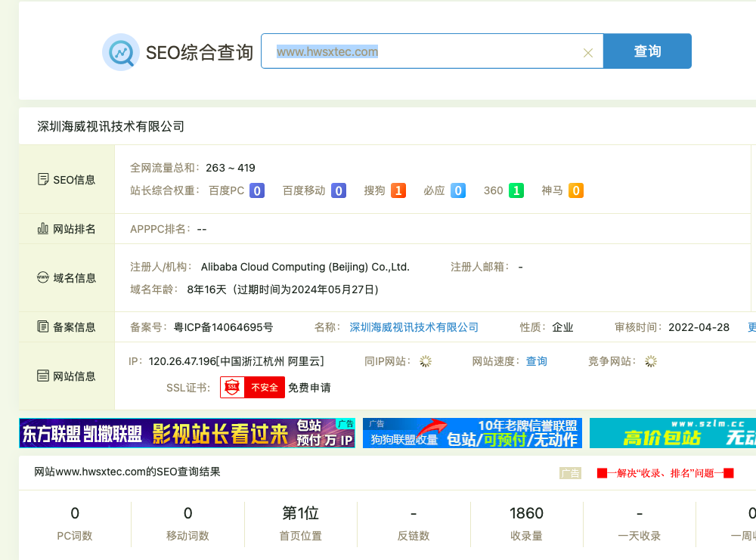
Task: Click the 网站排名 bar chart icon
Action: tap(43, 228)
